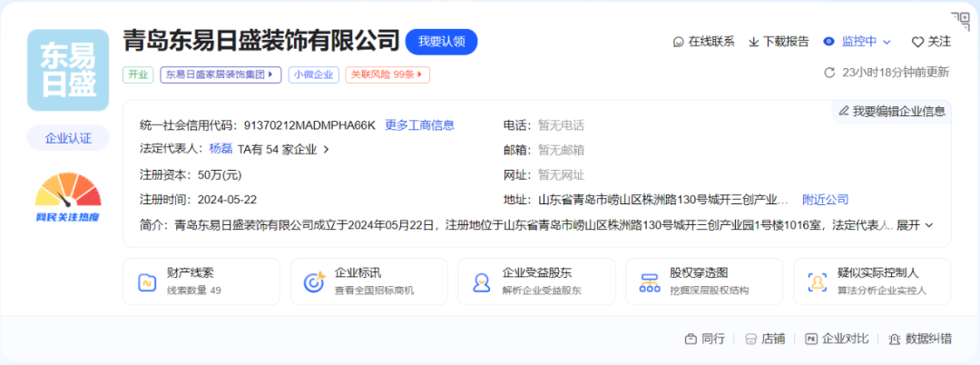Click the 暂无网址 website value
Screen dimensions: 980x365
point(561,175)
